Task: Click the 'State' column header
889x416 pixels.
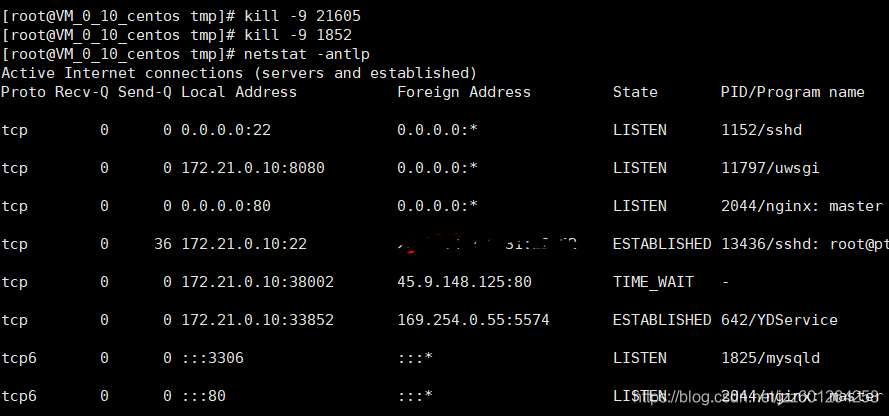Action: [x=635, y=92]
